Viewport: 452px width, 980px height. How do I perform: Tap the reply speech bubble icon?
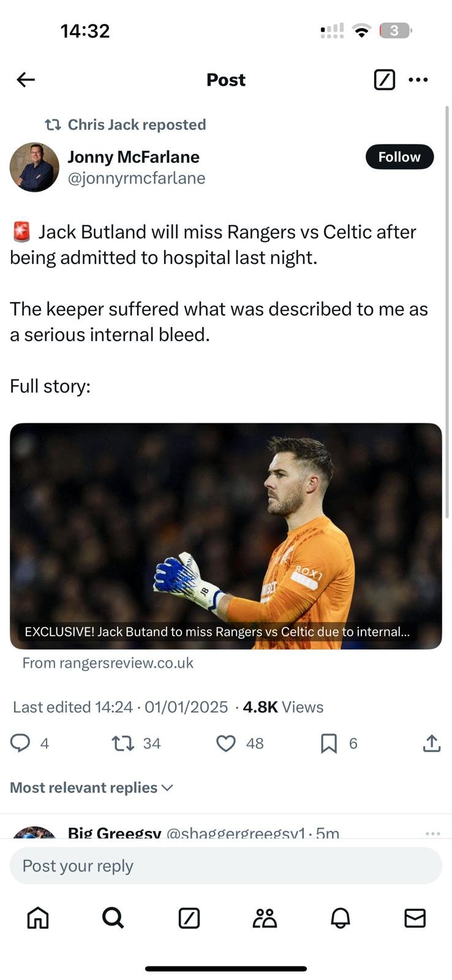[20, 743]
